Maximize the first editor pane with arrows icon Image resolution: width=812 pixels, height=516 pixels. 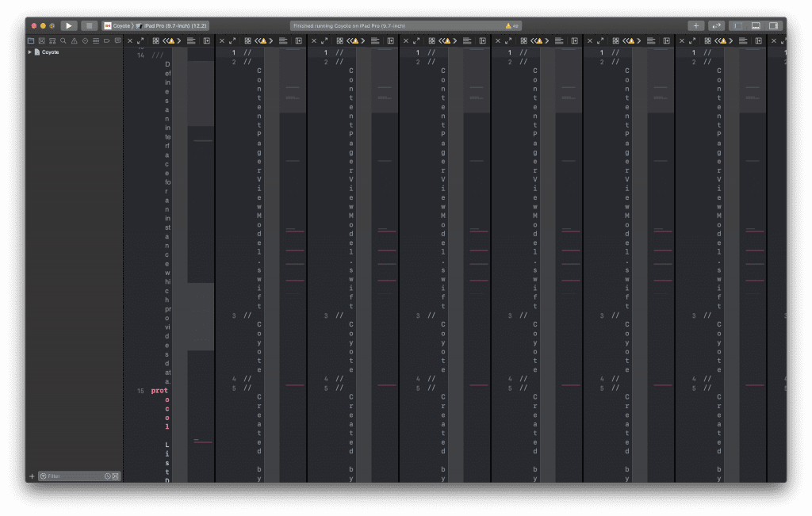(140, 41)
